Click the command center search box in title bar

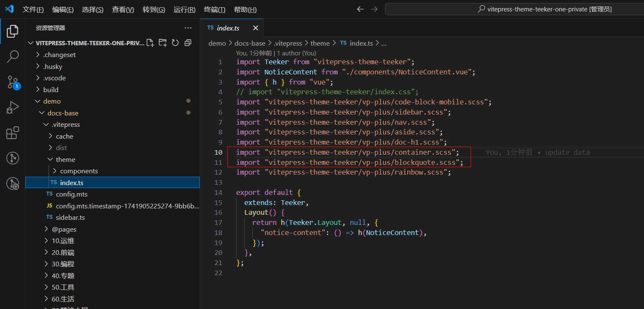[514, 9]
